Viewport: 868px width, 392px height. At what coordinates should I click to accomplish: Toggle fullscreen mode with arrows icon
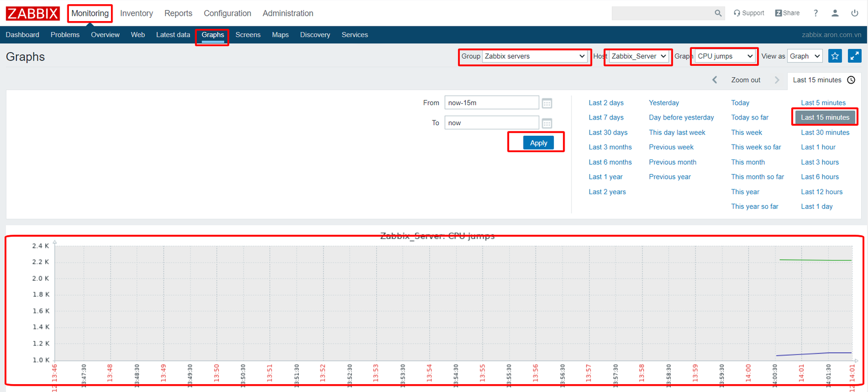coord(855,56)
